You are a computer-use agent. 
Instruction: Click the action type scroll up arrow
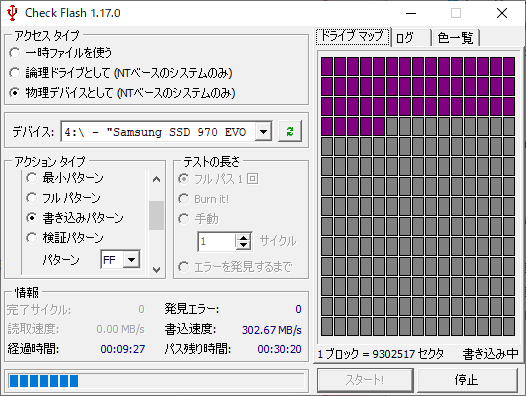tap(156, 180)
